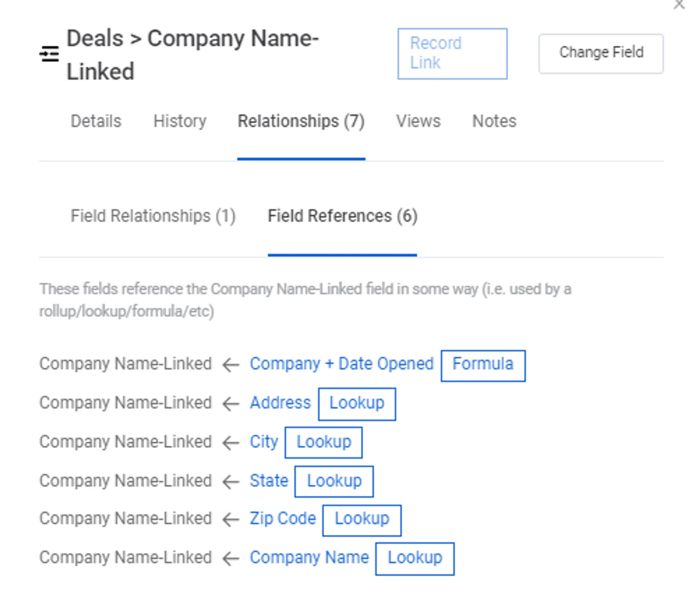This screenshot has width=700, height=595.
Task: Click the Address field link
Action: pos(280,403)
